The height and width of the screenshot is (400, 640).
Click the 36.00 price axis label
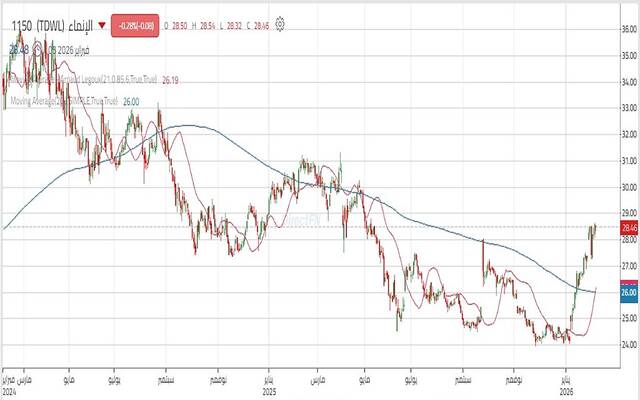coord(628,29)
